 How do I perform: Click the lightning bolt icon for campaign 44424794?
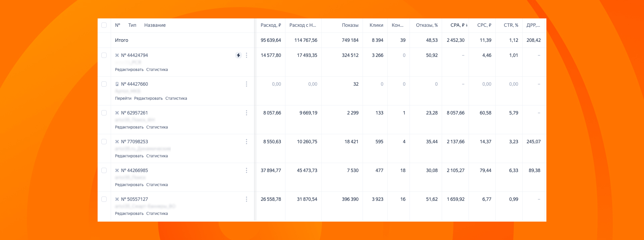click(238, 55)
